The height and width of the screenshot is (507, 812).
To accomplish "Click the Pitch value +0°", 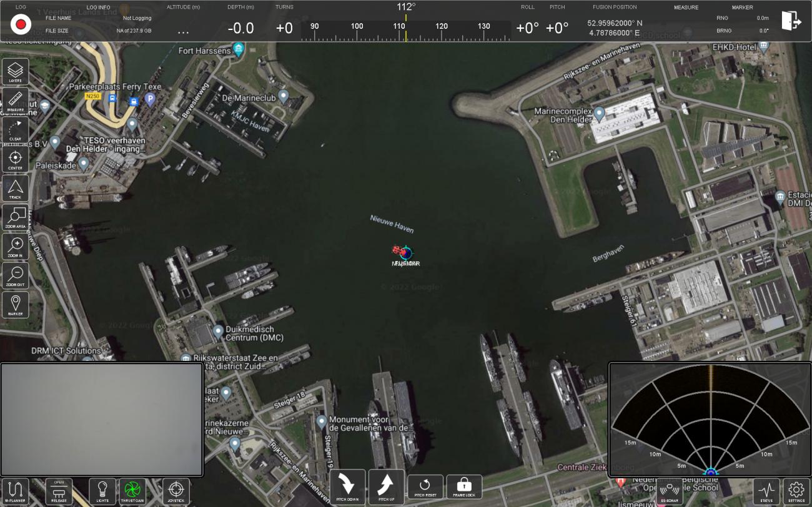I will (557, 28).
